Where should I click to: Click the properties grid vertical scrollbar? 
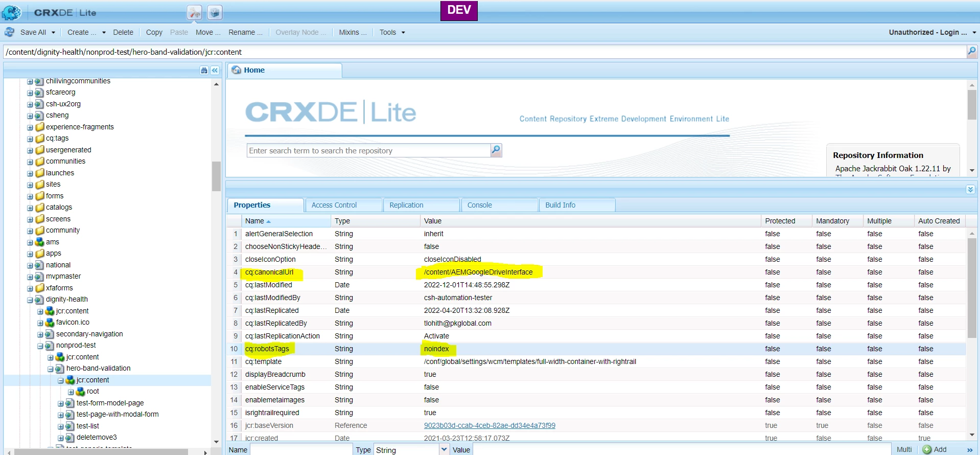(x=971, y=288)
